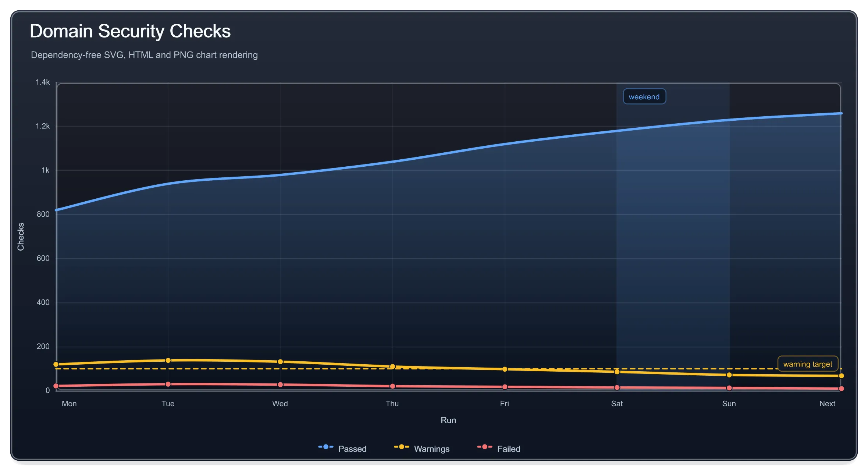This screenshot has width=868, height=471.
Task: Click the Dependency-free SVG subtitle text
Action: [x=144, y=55]
